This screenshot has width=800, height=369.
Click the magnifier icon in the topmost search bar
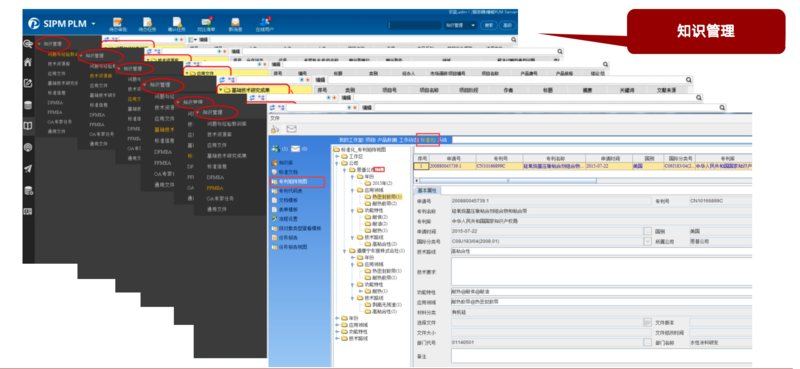[514, 39]
